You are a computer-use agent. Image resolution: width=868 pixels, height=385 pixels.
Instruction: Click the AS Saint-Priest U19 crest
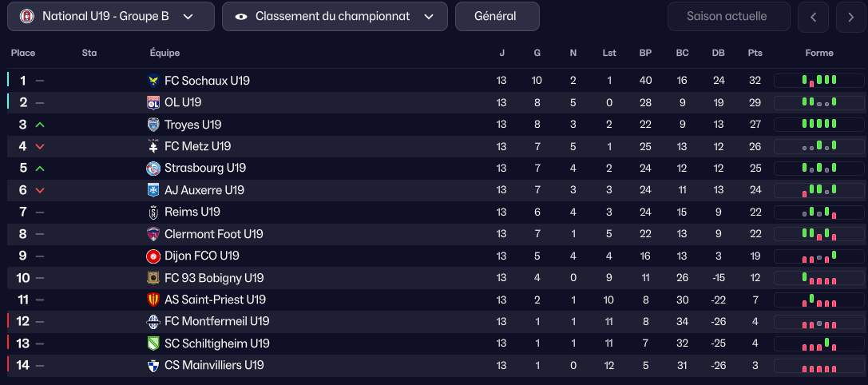tap(153, 300)
